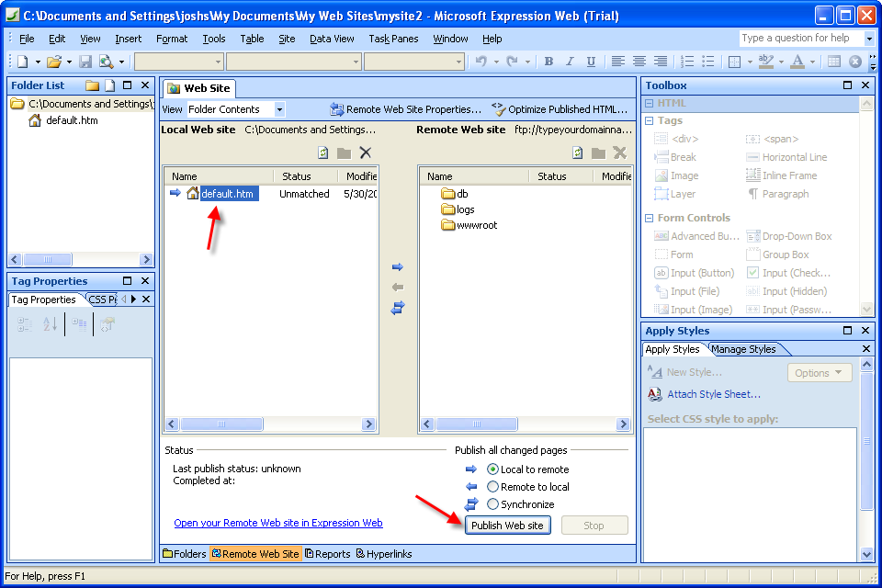882x588 pixels.
Task: Open the View Folder Contents dropdown
Action: (279, 109)
